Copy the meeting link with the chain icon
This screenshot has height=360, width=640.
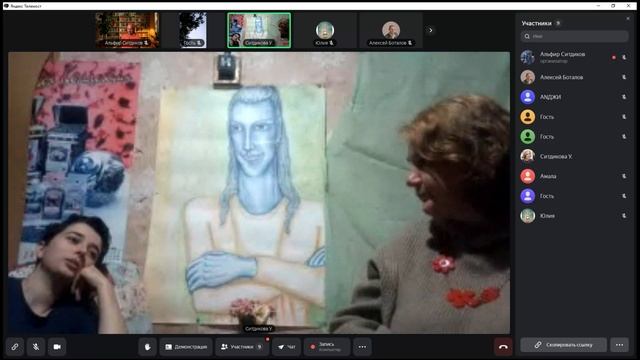click(15, 347)
